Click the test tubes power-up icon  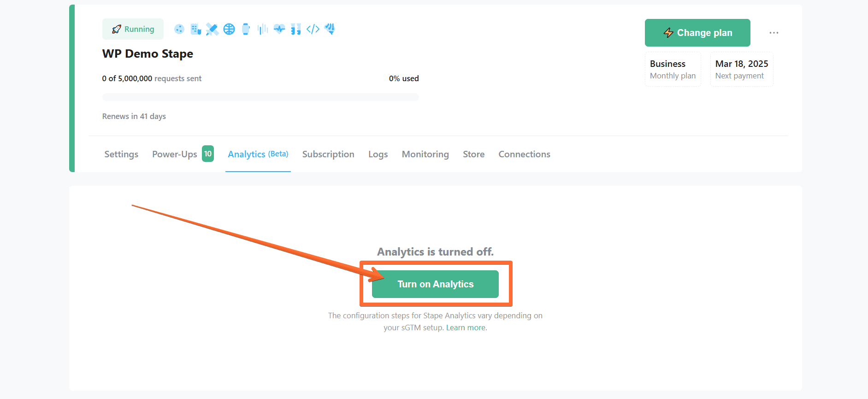(x=296, y=29)
